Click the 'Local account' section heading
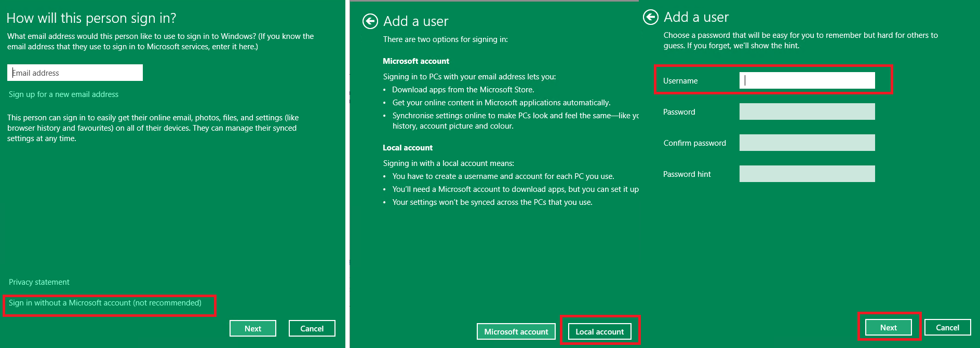Viewport: 980px width, 348px height. coord(408,148)
